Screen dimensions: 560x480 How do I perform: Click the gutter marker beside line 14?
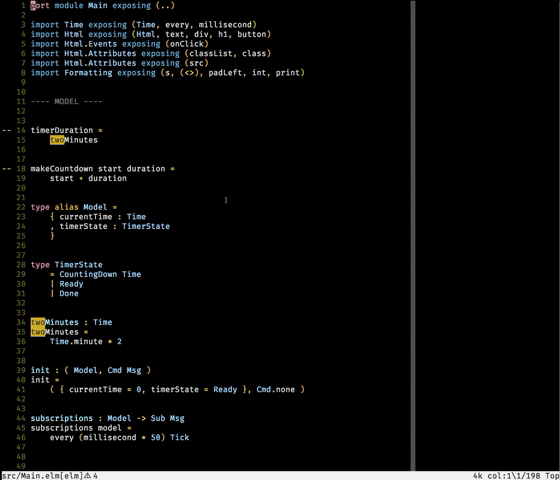click(7, 130)
